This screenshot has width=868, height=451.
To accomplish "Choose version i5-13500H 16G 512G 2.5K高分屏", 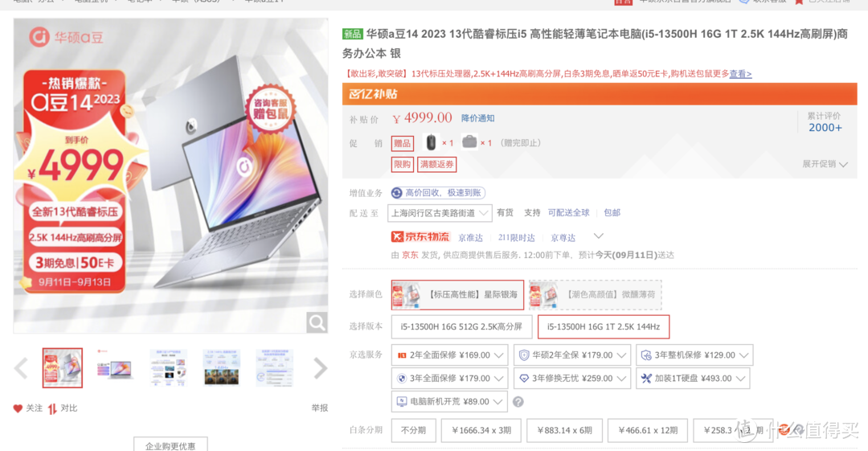I will point(461,327).
